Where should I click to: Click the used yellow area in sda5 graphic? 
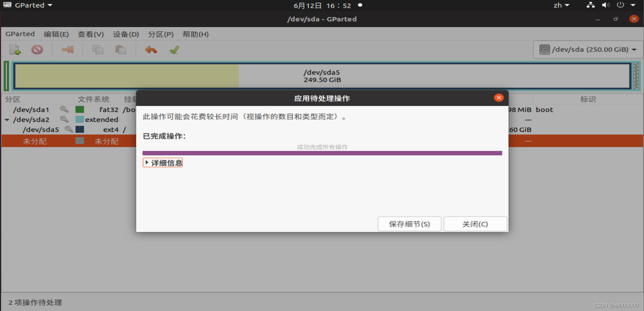127,76
